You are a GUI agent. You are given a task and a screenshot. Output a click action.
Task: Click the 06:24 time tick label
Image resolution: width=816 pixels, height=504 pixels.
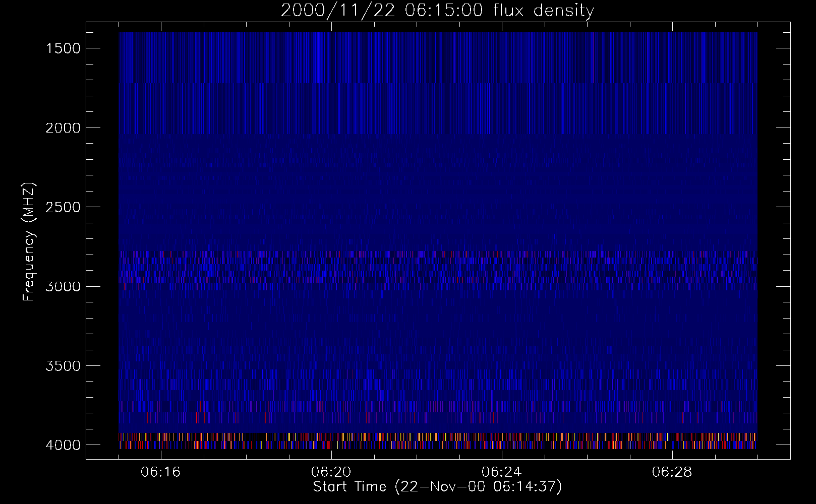coord(502,472)
